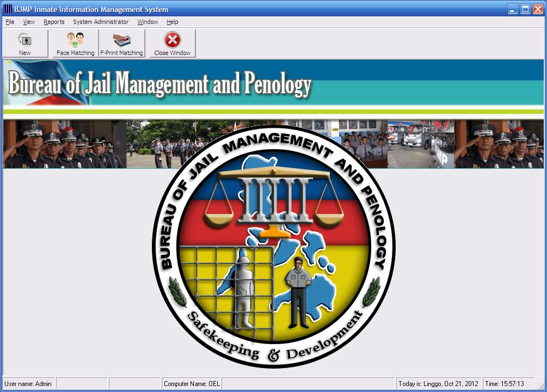Click the window resize grip in status bar
Image resolution: width=547 pixels, height=392 pixels.
click(x=540, y=385)
